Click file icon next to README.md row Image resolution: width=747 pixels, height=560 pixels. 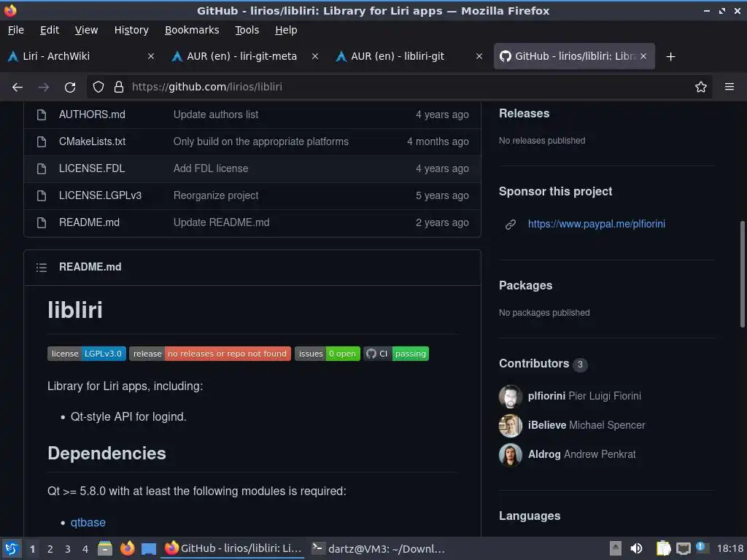point(42,223)
